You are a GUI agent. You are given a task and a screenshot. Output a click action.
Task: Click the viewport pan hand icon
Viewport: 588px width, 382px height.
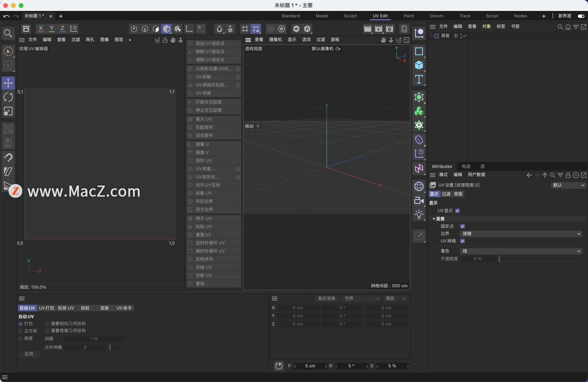(383, 40)
